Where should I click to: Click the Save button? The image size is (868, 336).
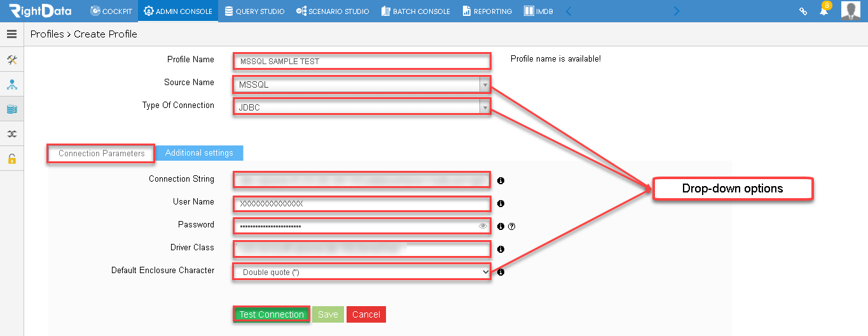[328, 314]
